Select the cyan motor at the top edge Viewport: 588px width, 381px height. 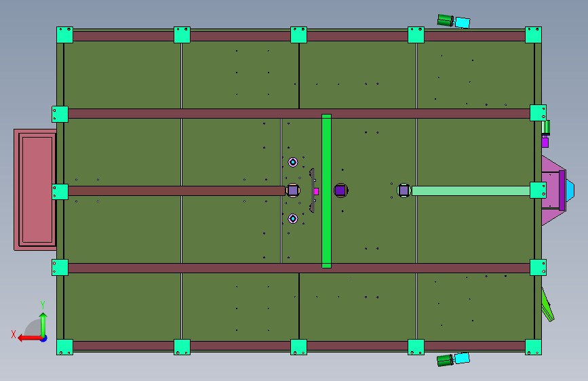click(463, 22)
